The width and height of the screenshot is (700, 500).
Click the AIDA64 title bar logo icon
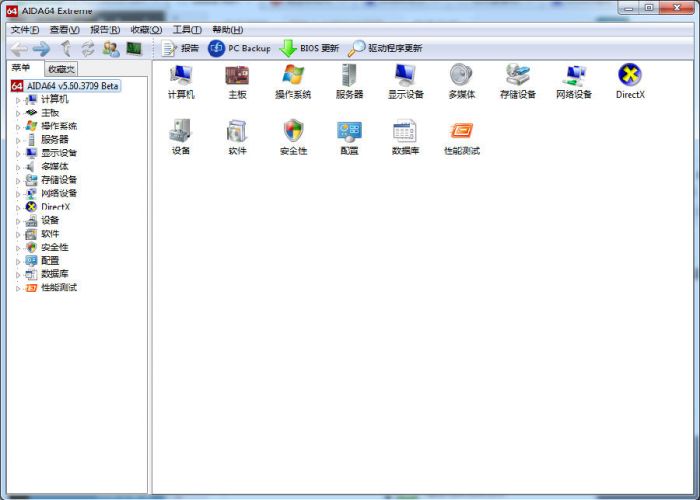point(12,11)
